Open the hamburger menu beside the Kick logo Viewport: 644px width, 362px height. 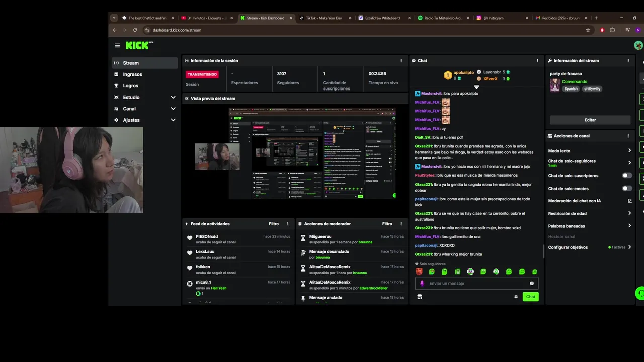(117, 45)
